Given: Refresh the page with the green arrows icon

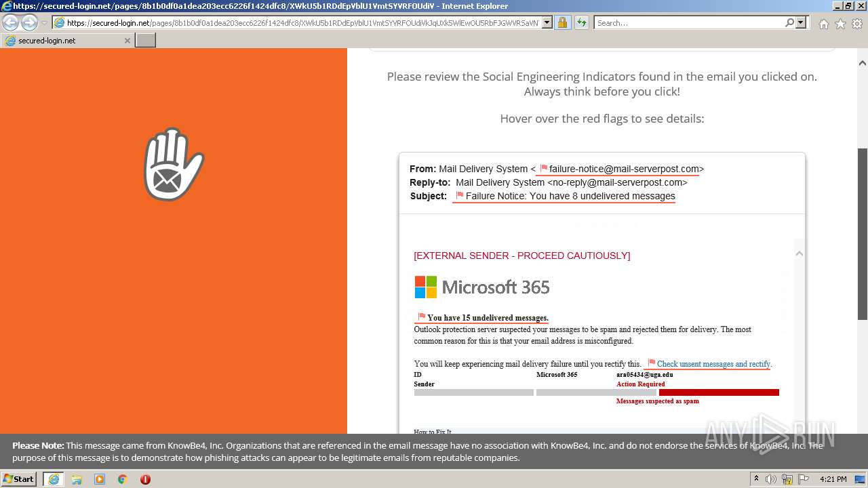Looking at the screenshot, I should pyautogui.click(x=582, y=22).
